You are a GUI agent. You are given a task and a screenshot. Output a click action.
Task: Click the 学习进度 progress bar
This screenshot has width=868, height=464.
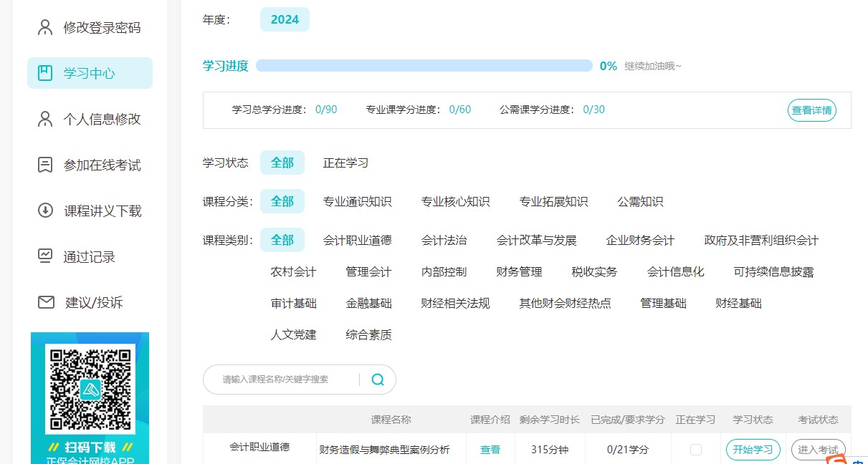point(423,65)
